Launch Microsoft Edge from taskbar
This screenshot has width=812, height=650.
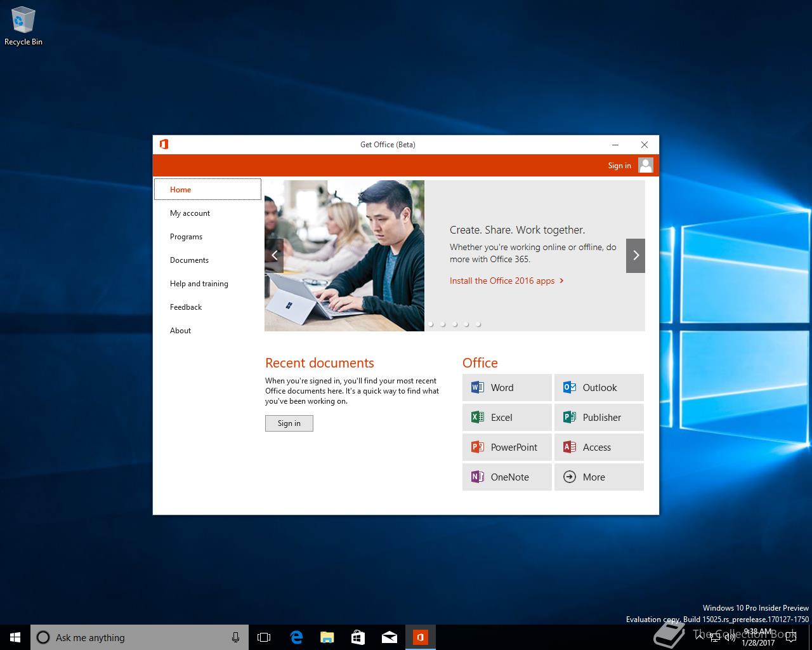[296, 637]
